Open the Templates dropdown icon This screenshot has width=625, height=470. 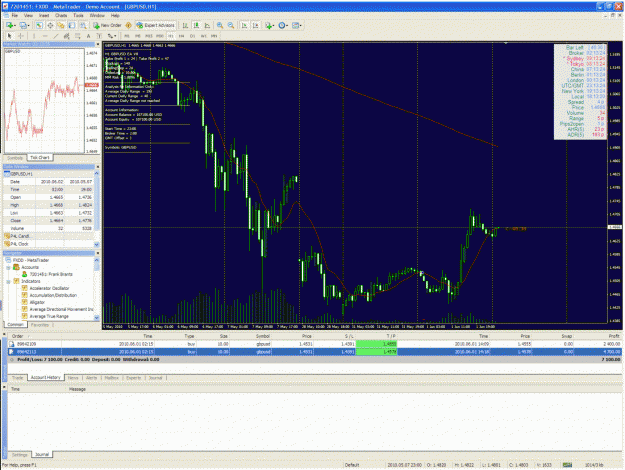coord(297,25)
